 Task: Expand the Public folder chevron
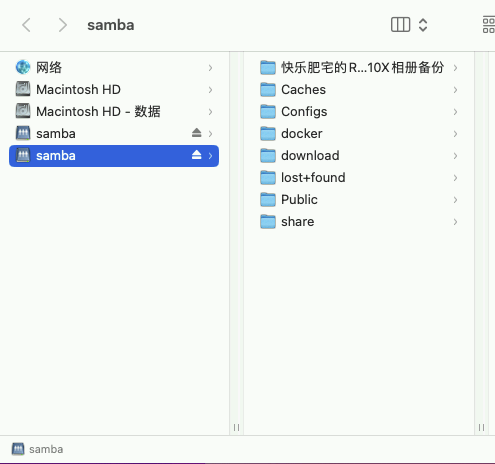pyautogui.click(x=455, y=200)
